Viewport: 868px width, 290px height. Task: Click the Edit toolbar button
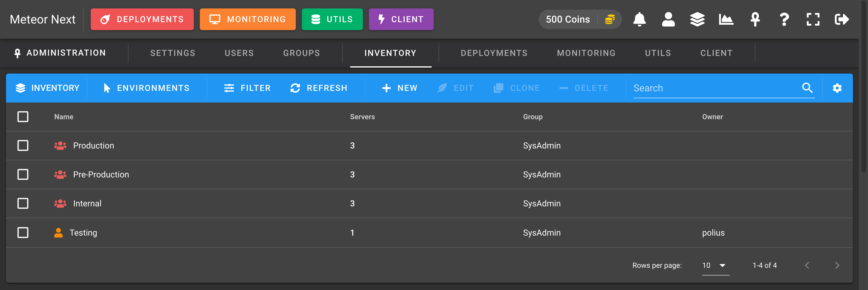click(456, 88)
